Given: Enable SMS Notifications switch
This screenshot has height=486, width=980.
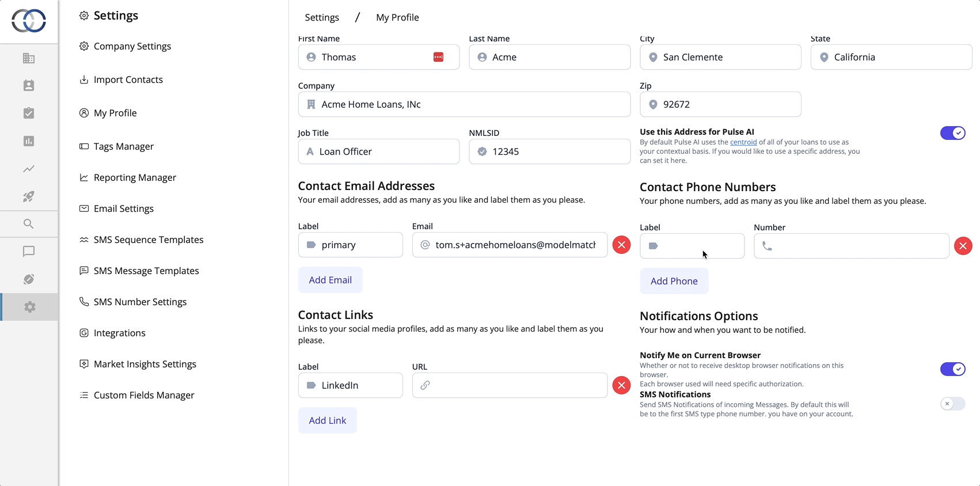Looking at the screenshot, I should click(952, 404).
